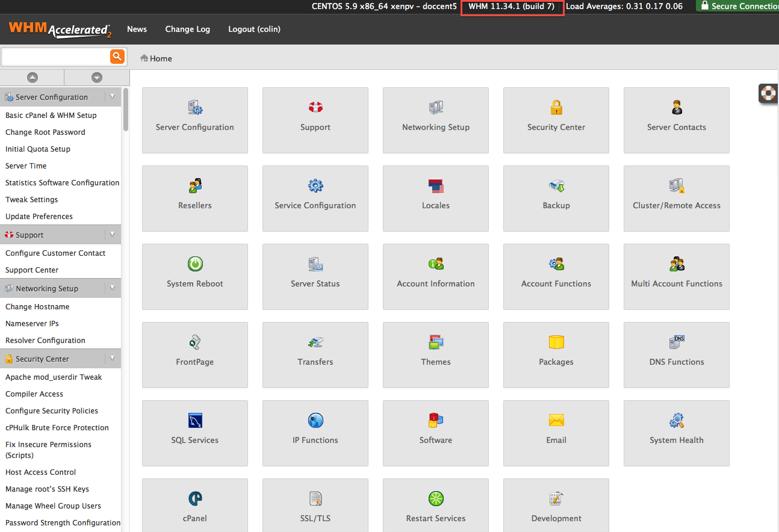Open the Server Status tile
Image resolution: width=779 pixels, height=532 pixels.
(x=315, y=277)
